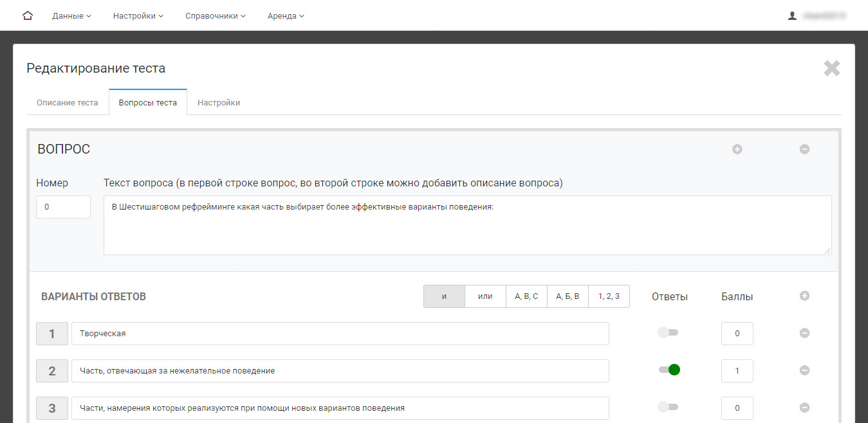Viewport: 868px width, 423px height.
Task: Click the user profile icon
Action: [x=792, y=15]
